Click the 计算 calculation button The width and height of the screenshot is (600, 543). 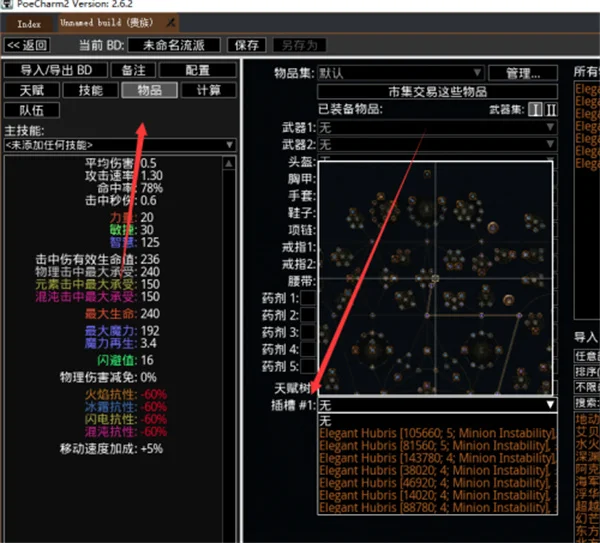click(209, 90)
